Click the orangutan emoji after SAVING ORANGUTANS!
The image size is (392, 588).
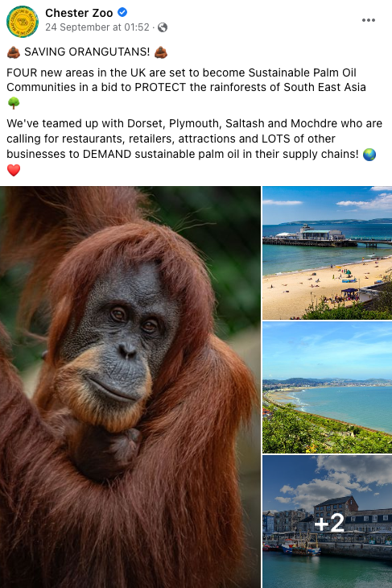[x=161, y=52]
